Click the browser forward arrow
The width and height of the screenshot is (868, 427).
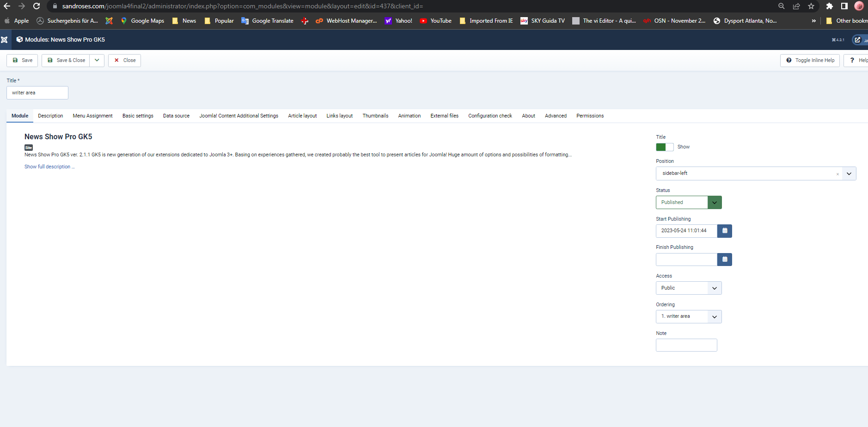[22, 6]
